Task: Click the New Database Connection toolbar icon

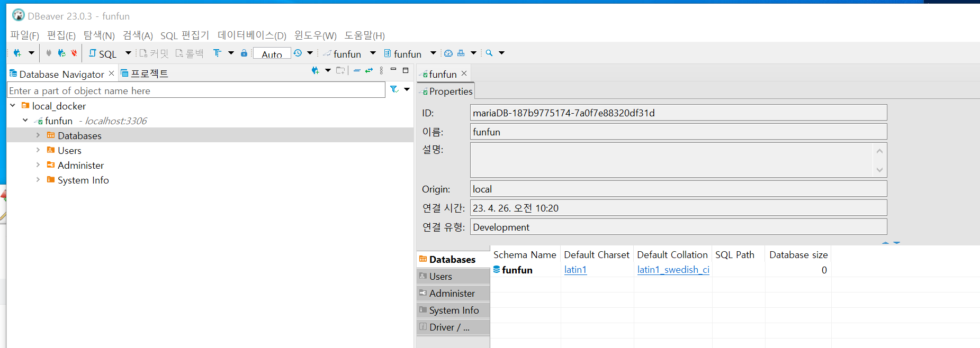Action: tap(17, 53)
